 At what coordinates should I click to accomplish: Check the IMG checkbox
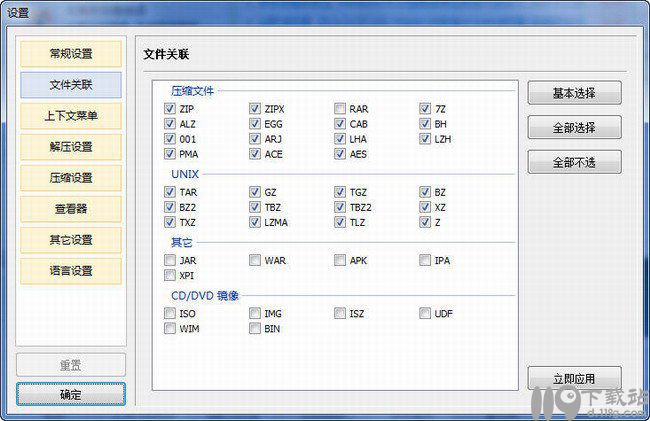255,313
